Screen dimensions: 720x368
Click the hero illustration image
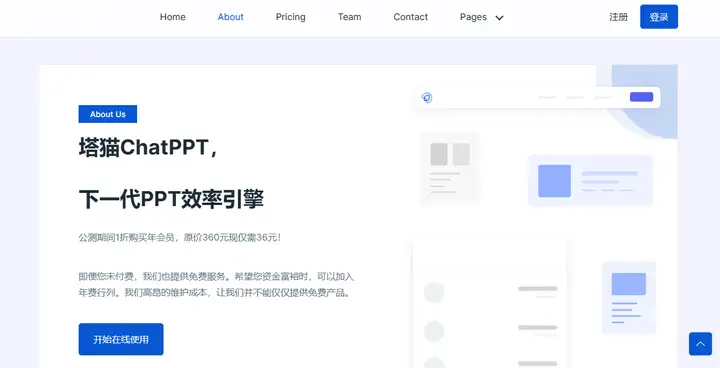click(x=545, y=216)
